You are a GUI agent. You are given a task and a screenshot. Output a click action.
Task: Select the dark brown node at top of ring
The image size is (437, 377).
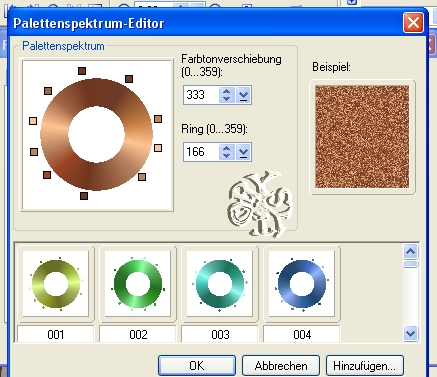click(82, 71)
